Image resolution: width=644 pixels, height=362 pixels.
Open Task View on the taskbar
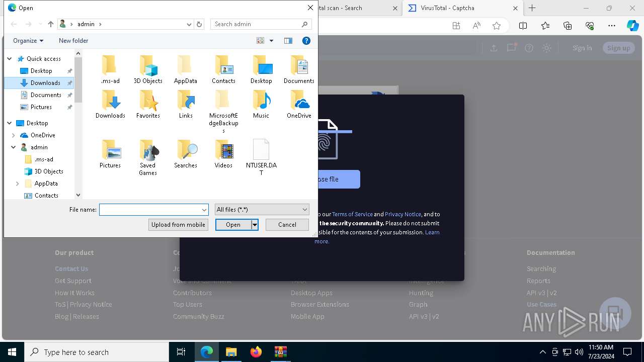[181, 352]
